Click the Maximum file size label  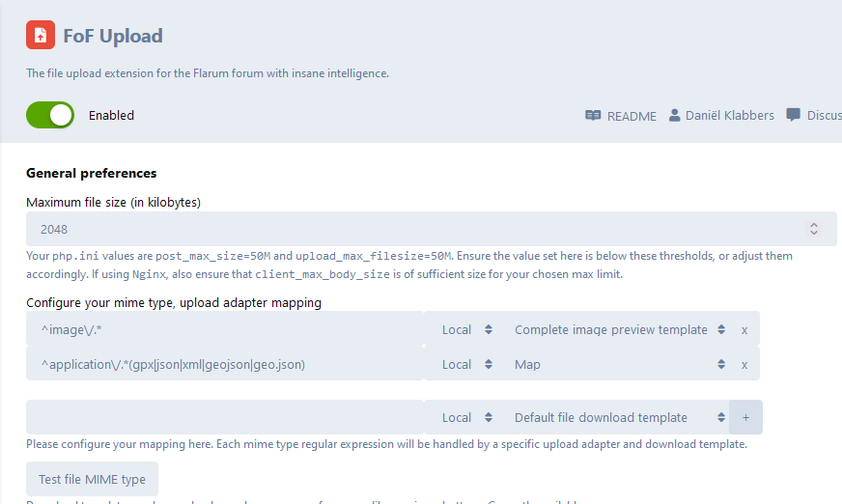pyautogui.click(x=113, y=203)
